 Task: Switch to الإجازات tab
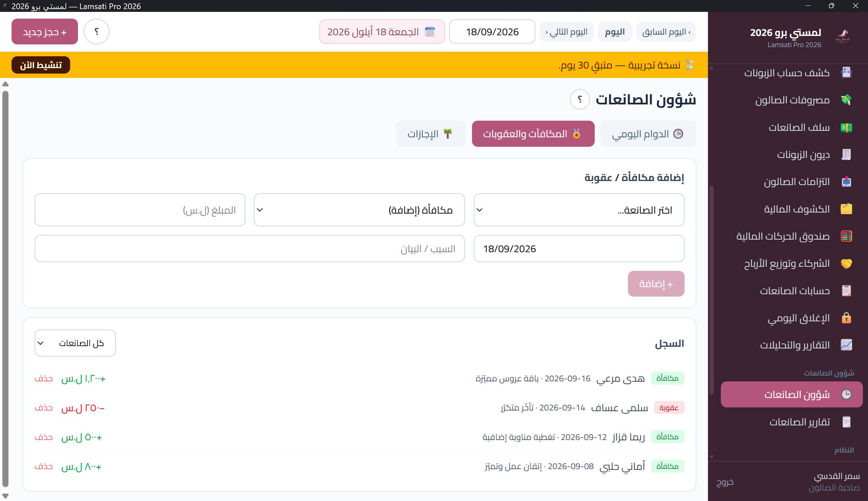431,134
